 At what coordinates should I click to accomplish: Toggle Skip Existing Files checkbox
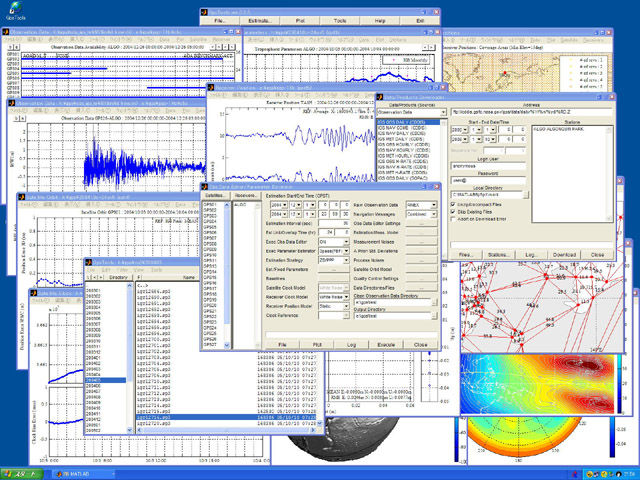click(453, 212)
